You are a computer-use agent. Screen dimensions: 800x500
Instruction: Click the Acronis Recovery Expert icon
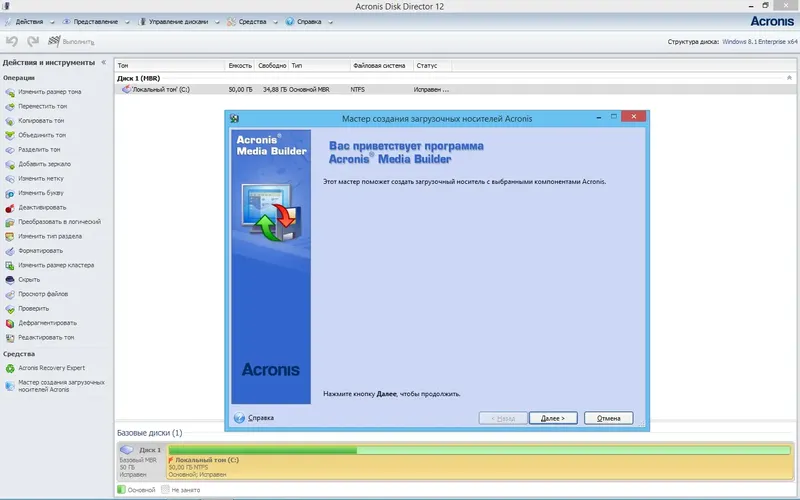click(x=10, y=368)
